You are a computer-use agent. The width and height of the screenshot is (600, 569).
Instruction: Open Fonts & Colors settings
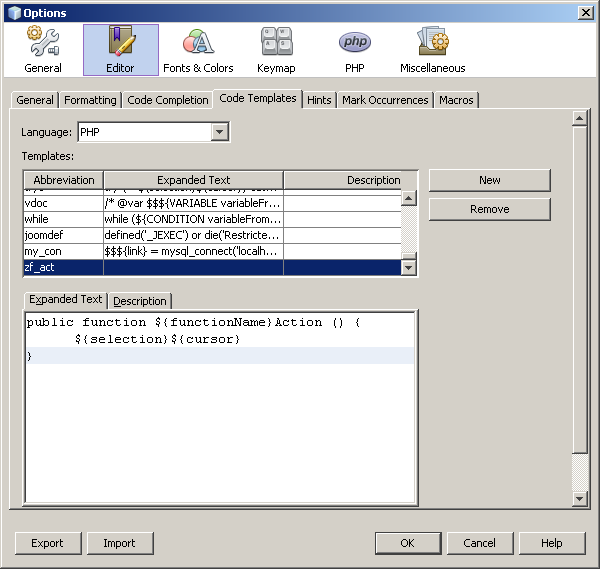[198, 50]
